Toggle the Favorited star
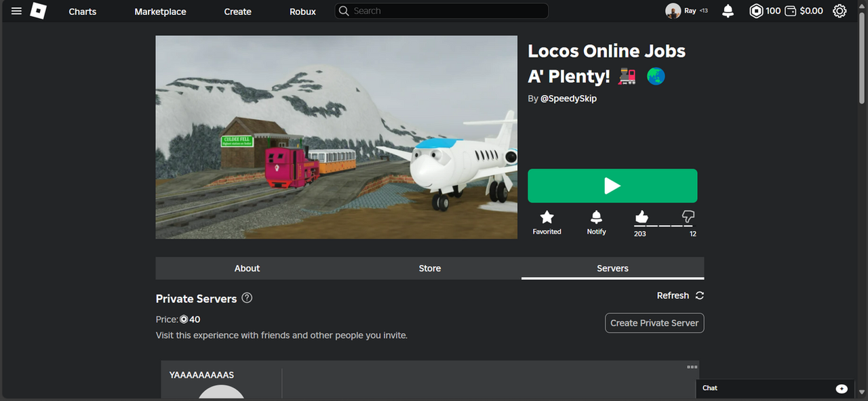This screenshot has width=868, height=401. 547,222
